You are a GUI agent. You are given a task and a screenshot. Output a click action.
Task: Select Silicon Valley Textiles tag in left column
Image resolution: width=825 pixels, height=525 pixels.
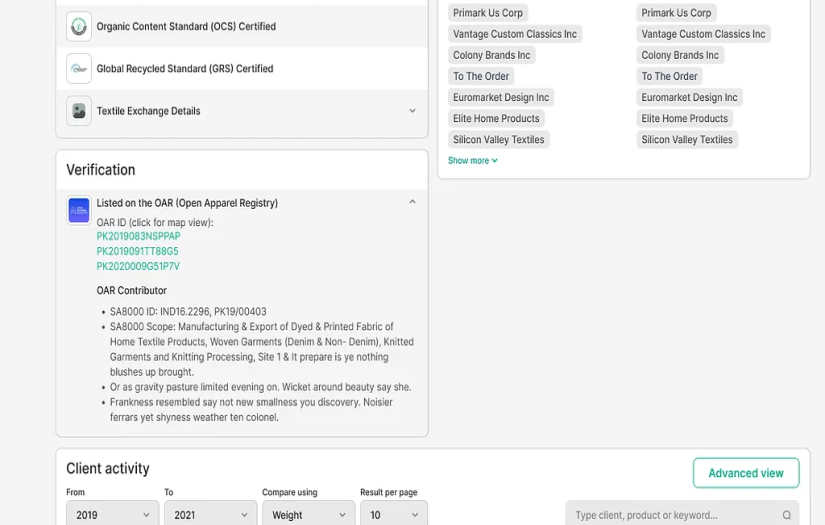499,139
